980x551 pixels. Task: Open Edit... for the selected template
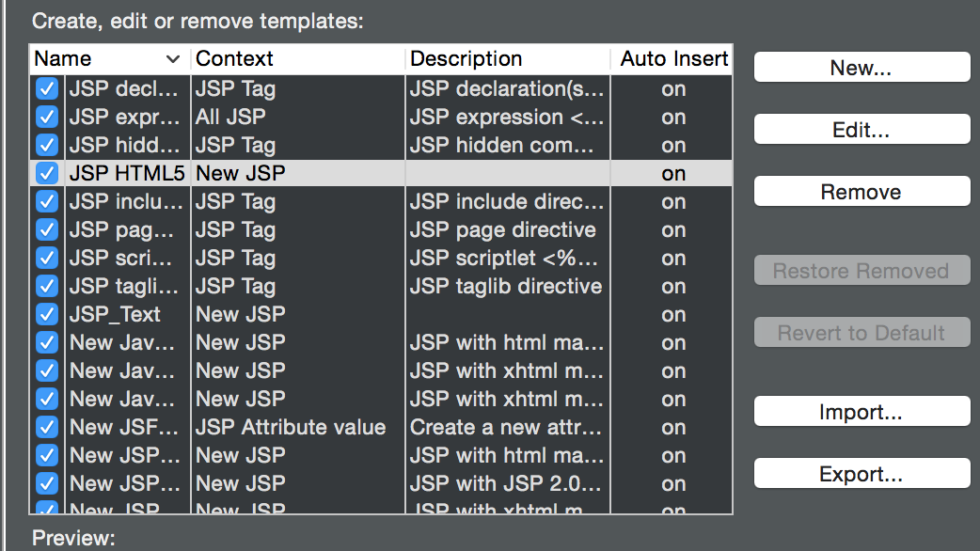pos(861,130)
